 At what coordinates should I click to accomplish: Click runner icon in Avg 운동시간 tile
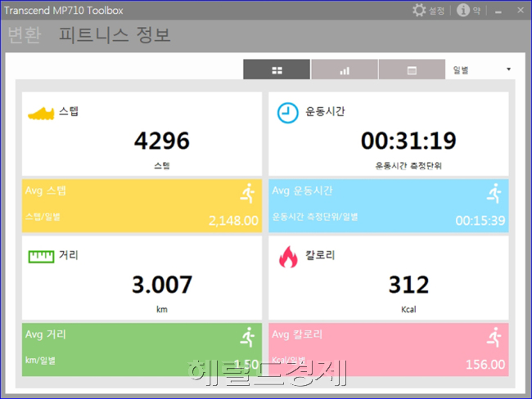[x=494, y=193]
